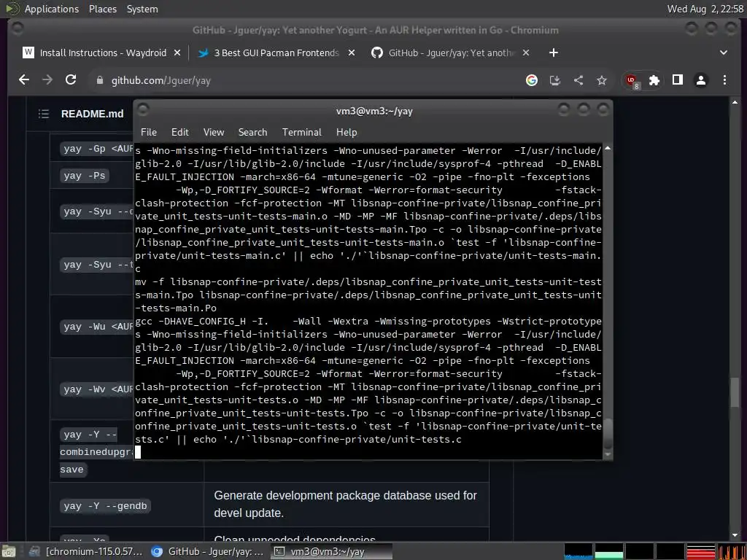Go back in Chromium
747x560 pixels.
[24, 80]
